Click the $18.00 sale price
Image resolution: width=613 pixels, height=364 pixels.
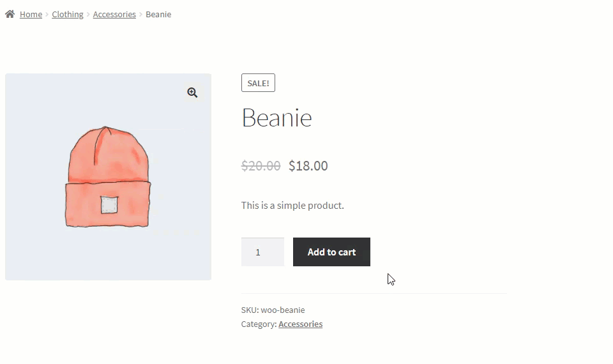pyautogui.click(x=308, y=166)
